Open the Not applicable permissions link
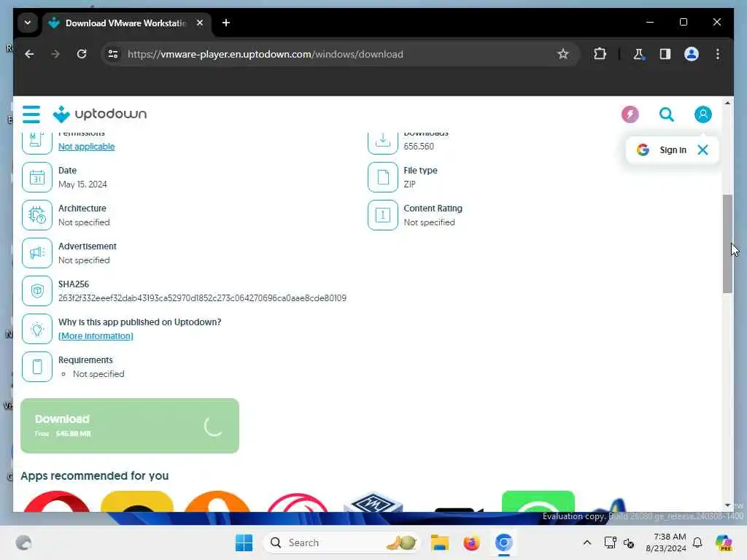This screenshot has height=560, width=747. [x=86, y=147]
